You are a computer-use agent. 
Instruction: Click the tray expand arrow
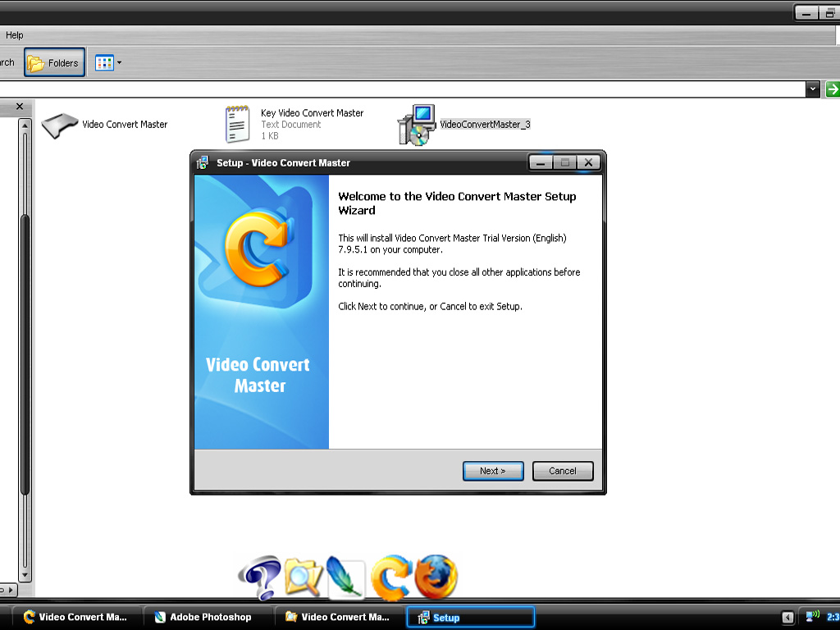(787, 617)
